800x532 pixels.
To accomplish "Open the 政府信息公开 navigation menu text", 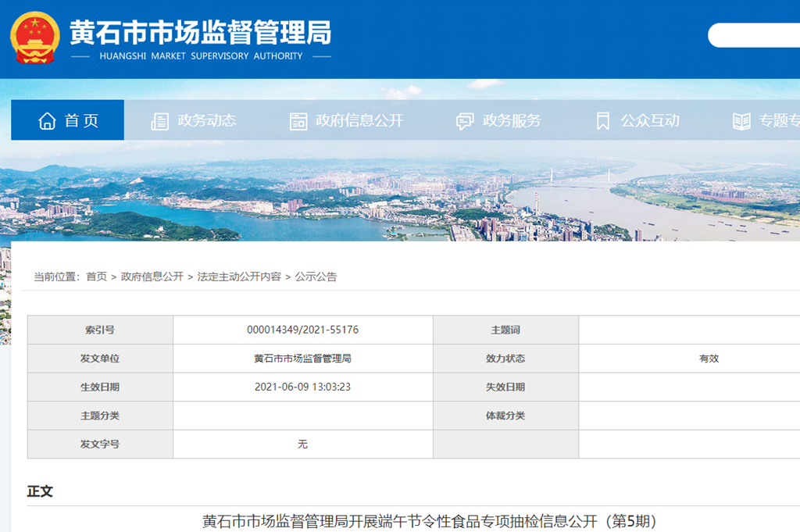I will pyautogui.click(x=359, y=121).
